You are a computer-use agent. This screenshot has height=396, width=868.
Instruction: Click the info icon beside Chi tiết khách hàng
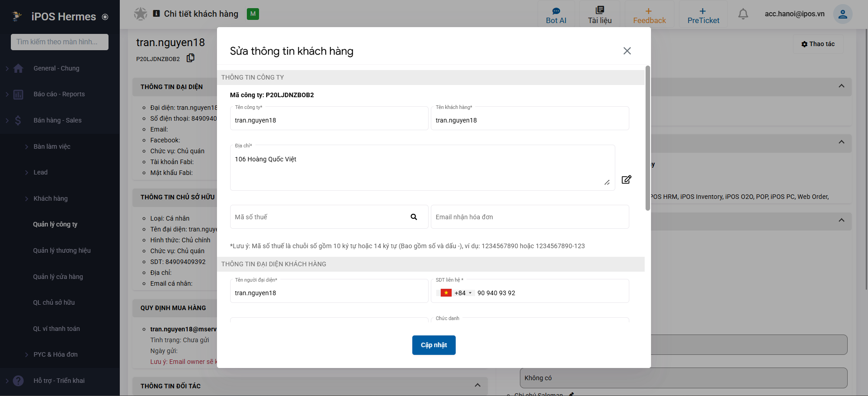click(x=156, y=14)
